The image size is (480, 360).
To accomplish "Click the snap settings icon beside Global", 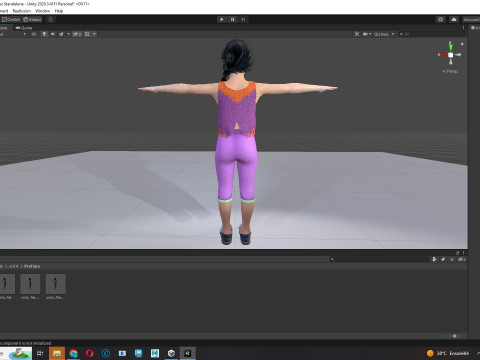I will click(51, 20).
